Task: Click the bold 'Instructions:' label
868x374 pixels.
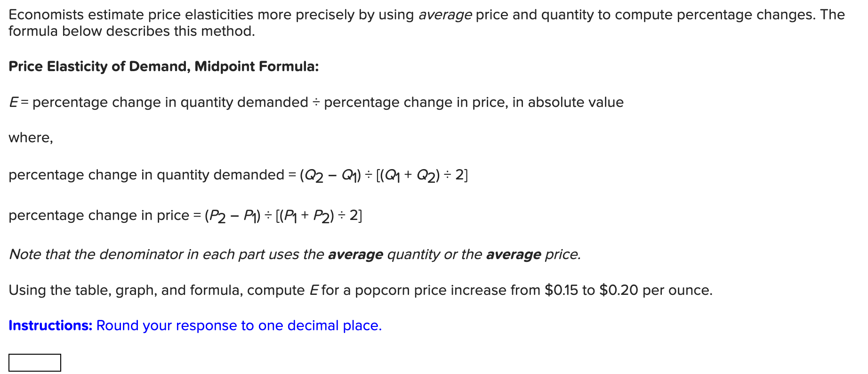Action: [50, 325]
